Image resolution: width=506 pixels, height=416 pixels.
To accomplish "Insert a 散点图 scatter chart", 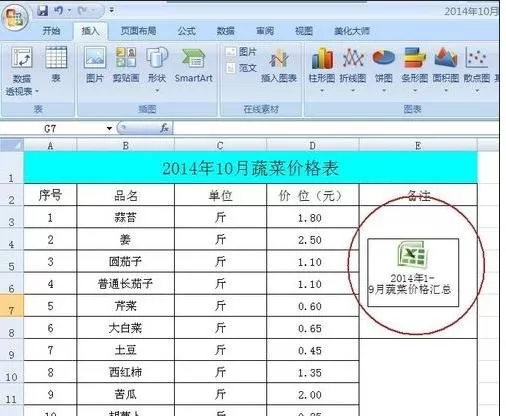I will tap(477, 65).
